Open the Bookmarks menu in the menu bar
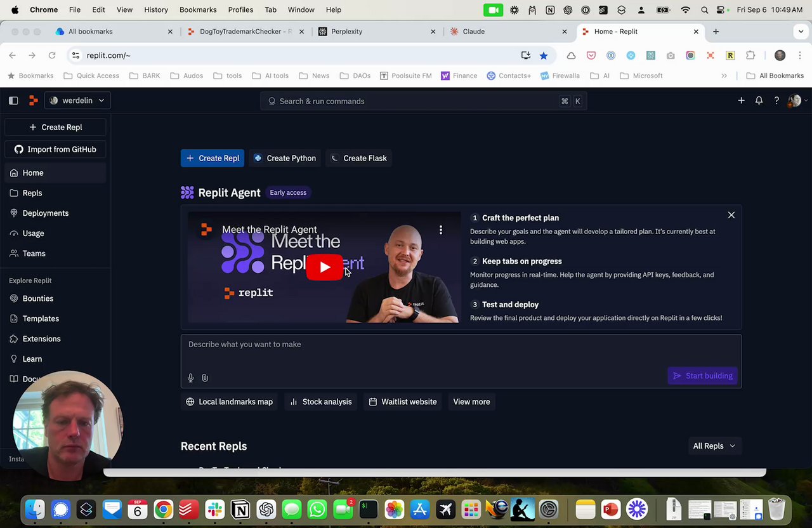Image resolution: width=812 pixels, height=528 pixels. click(198, 10)
